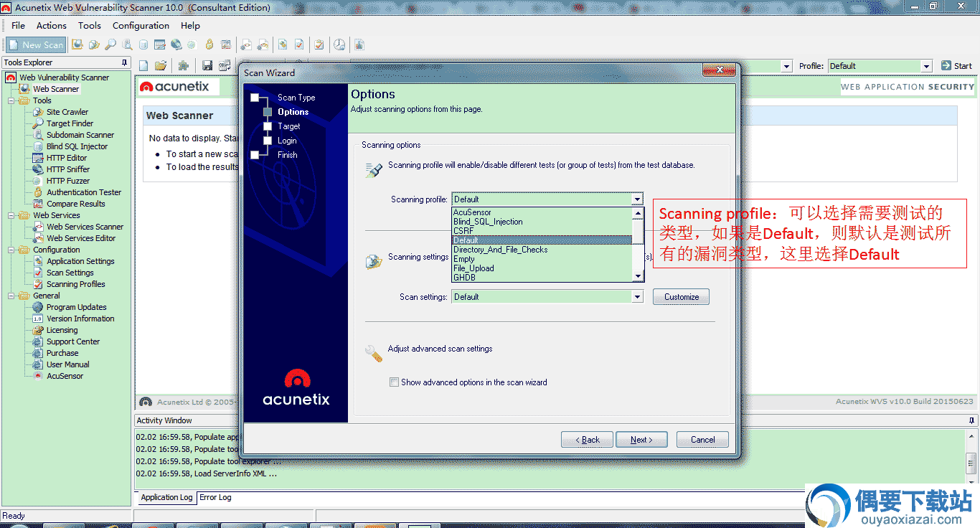Open the Actions menu
The height and width of the screenshot is (528, 980).
pos(52,25)
